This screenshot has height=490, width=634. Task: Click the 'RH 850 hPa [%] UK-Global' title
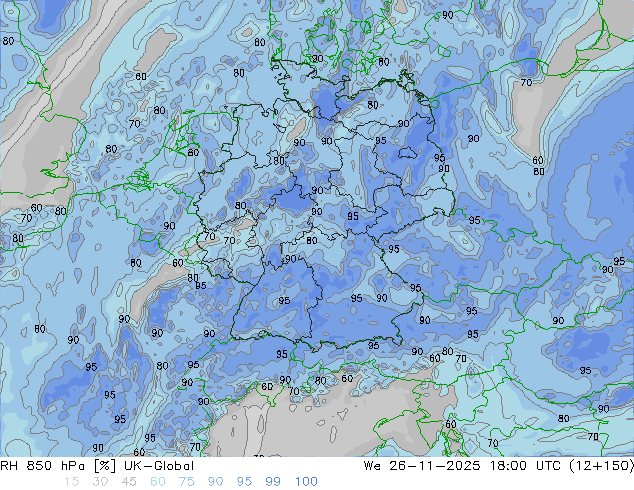tap(97, 466)
